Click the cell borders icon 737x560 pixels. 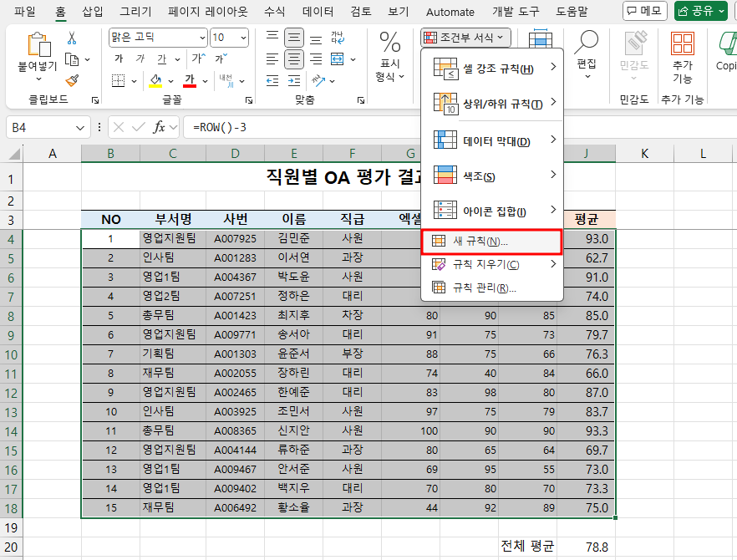click(118, 81)
